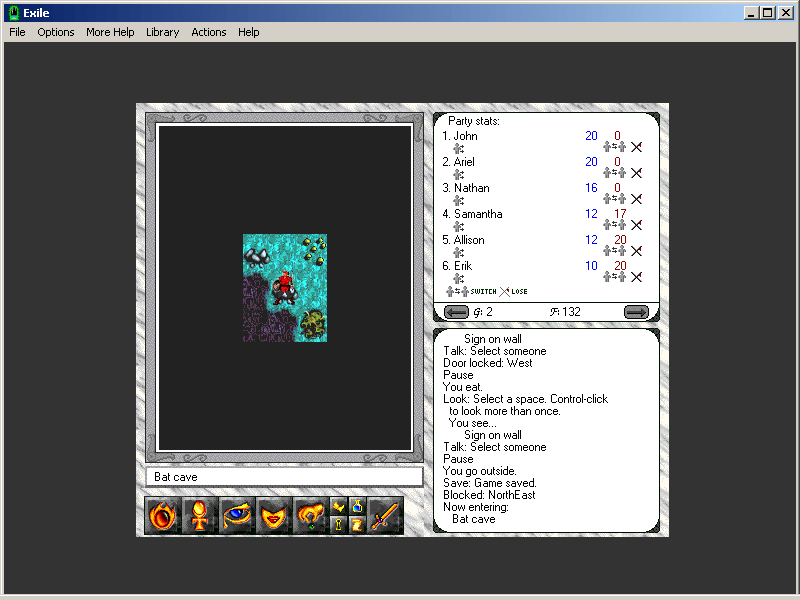Select the lips mask Talk icon

pos(274,515)
